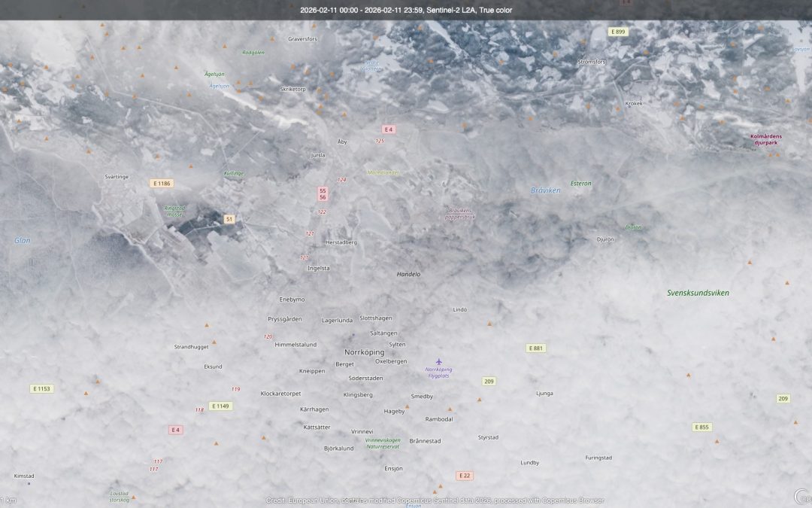Click the Norrköping Flygplats airport plane icon
This screenshot has width=812, height=508.
click(439, 361)
